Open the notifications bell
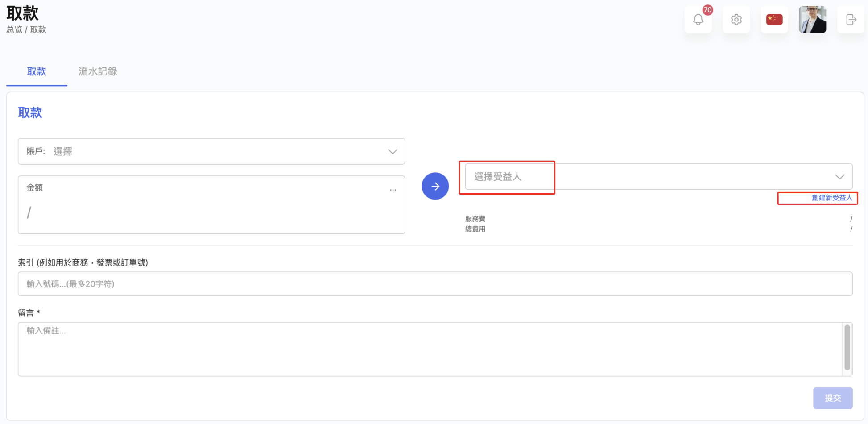 click(x=698, y=20)
